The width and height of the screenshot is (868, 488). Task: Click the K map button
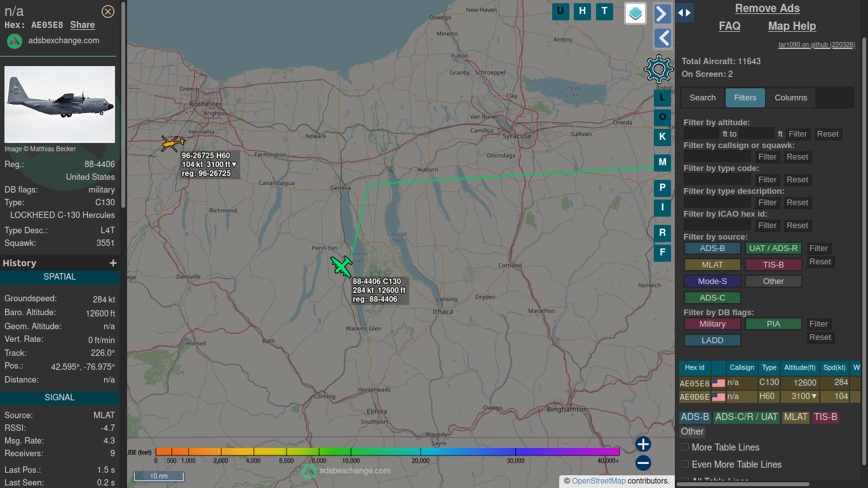pos(663,137)
